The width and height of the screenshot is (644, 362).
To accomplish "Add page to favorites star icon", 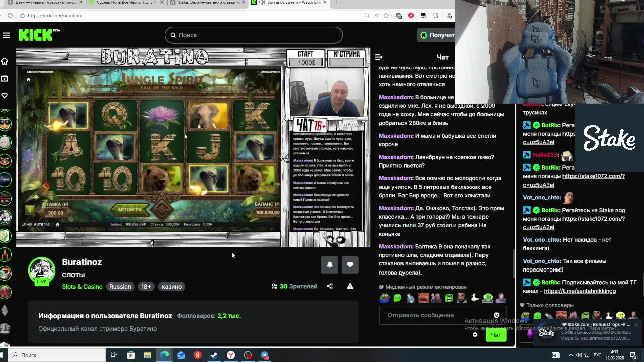I will coord(387,16).
